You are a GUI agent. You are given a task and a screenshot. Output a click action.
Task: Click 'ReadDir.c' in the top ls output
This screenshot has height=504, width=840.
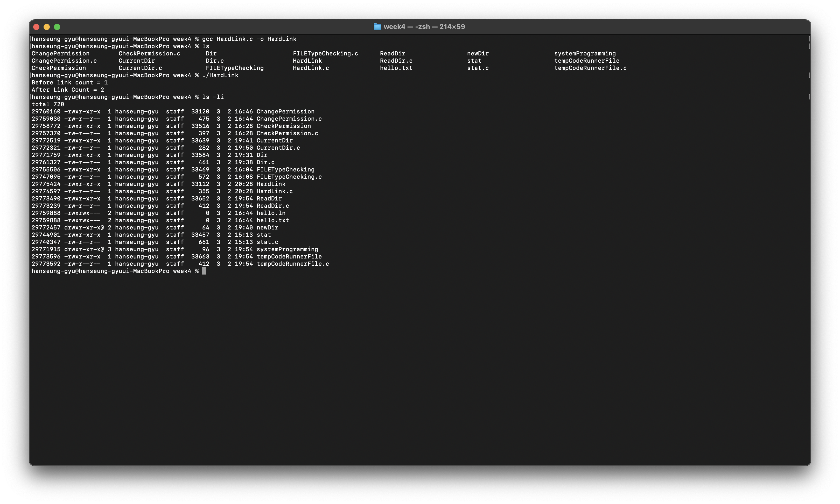396,61
